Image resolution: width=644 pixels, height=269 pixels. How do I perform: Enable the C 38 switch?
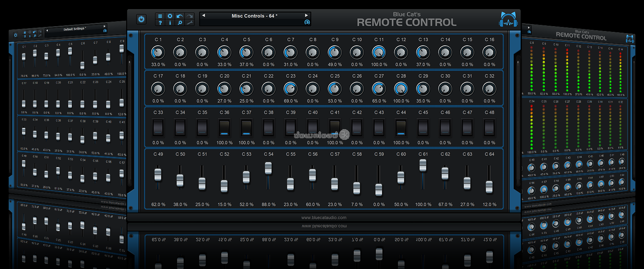point(268,128)
